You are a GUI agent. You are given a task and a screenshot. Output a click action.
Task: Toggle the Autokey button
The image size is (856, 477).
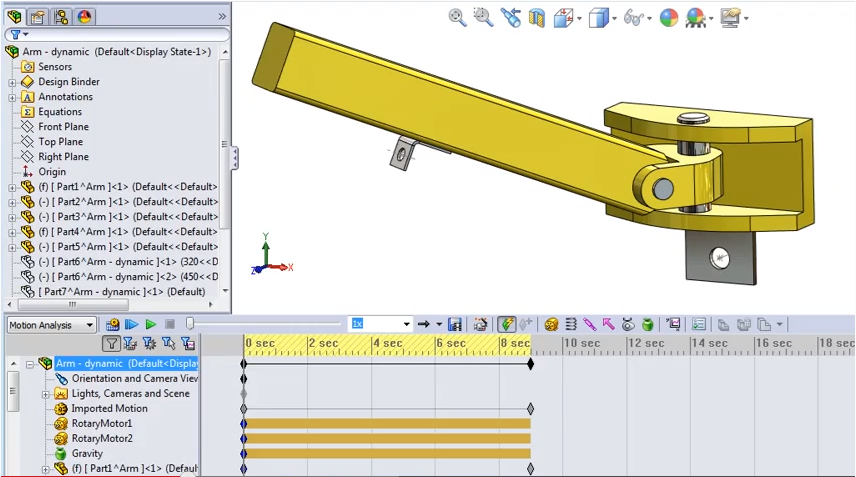point(507,325)
